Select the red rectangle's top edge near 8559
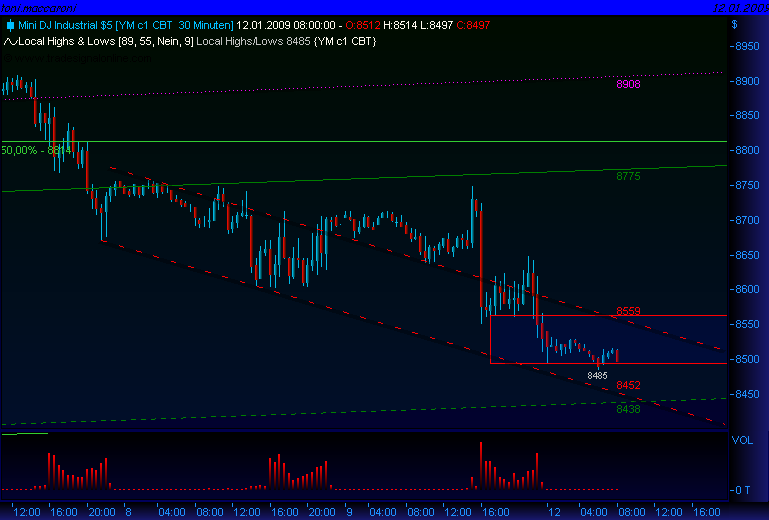Image resolution: width=769 pixels, height=520 pixels. click(608, 315)
